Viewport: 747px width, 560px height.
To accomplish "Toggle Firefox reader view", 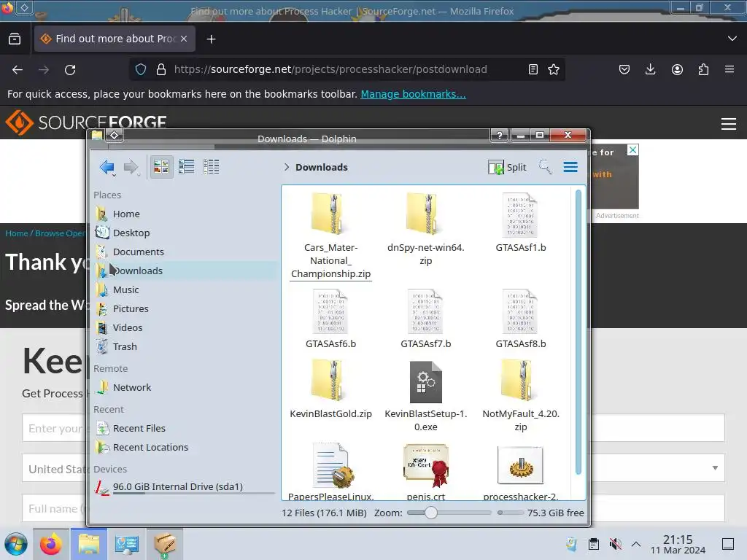I will click(533, 69).
